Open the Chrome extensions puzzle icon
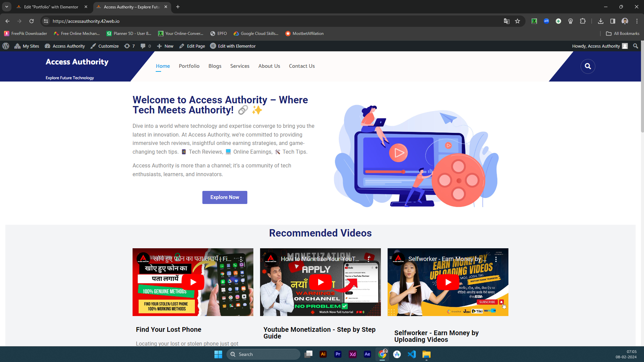 pyautogui.click(x=583, y=21)
